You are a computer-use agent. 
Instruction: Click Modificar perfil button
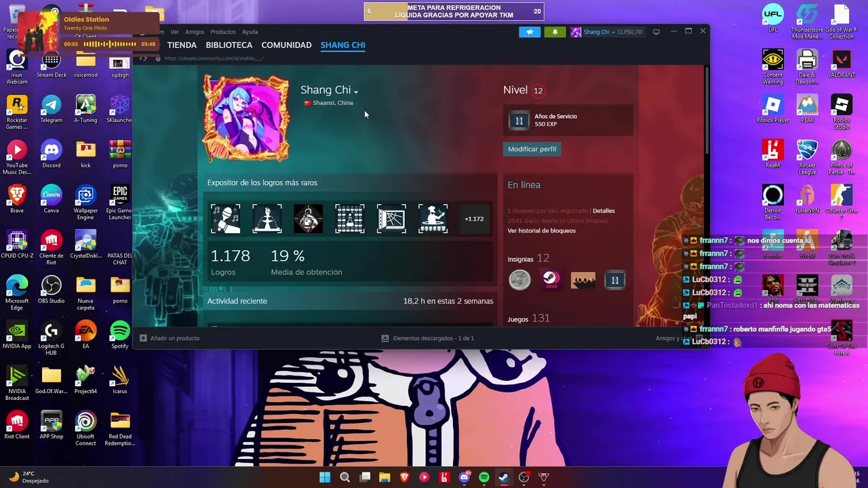(x=532, y=149)
